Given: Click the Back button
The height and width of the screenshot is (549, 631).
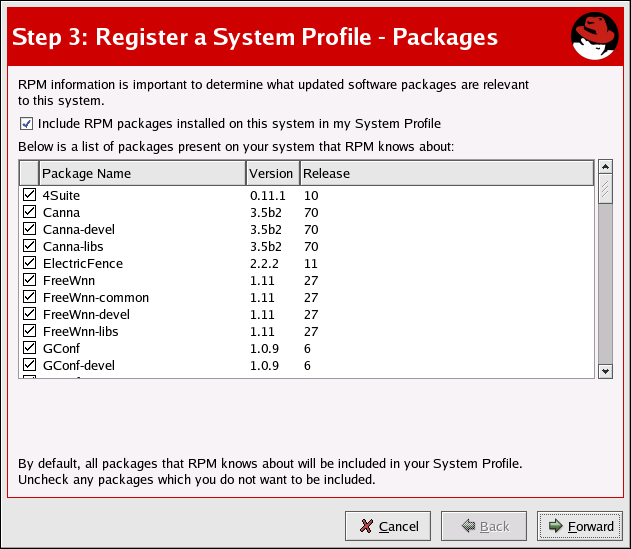Looking at the screenshot, I should pyautogui.click(x=484, y=526).
